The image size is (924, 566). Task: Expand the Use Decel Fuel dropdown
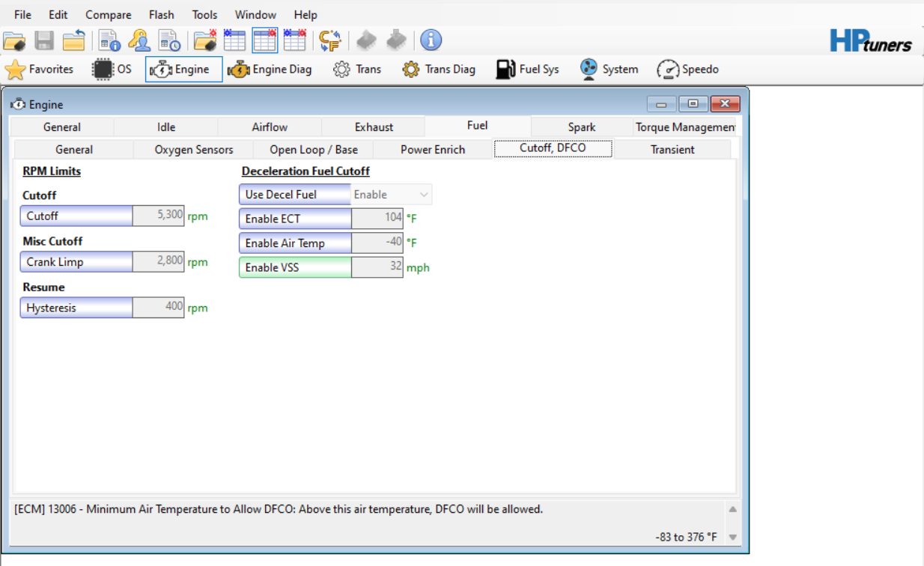pyautogui.click(x=424, y=195)
